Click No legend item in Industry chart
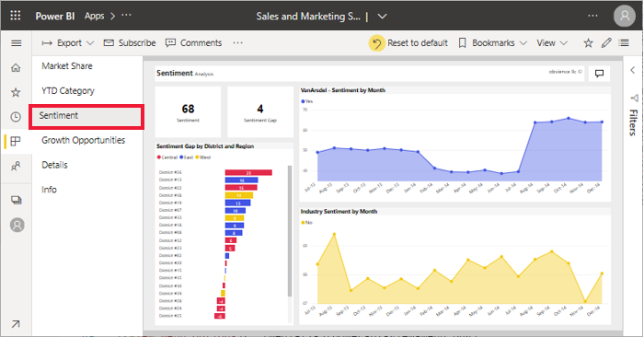The image size is (644, 337). tap(306, 222)
